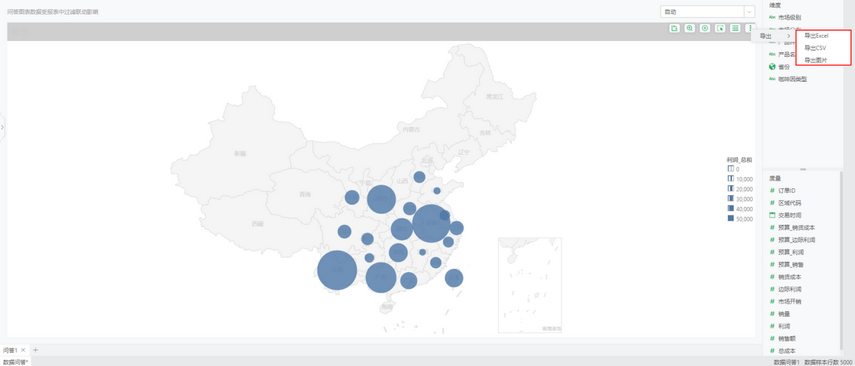Open the three-dot more options icon
This screenshot has height=366, width=855.
click(750, 28)
